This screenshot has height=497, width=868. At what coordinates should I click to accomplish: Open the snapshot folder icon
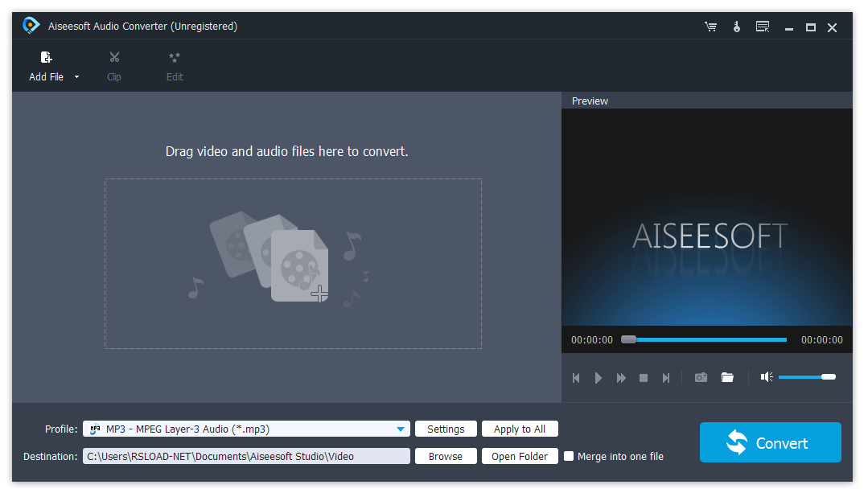coord(727,376)
